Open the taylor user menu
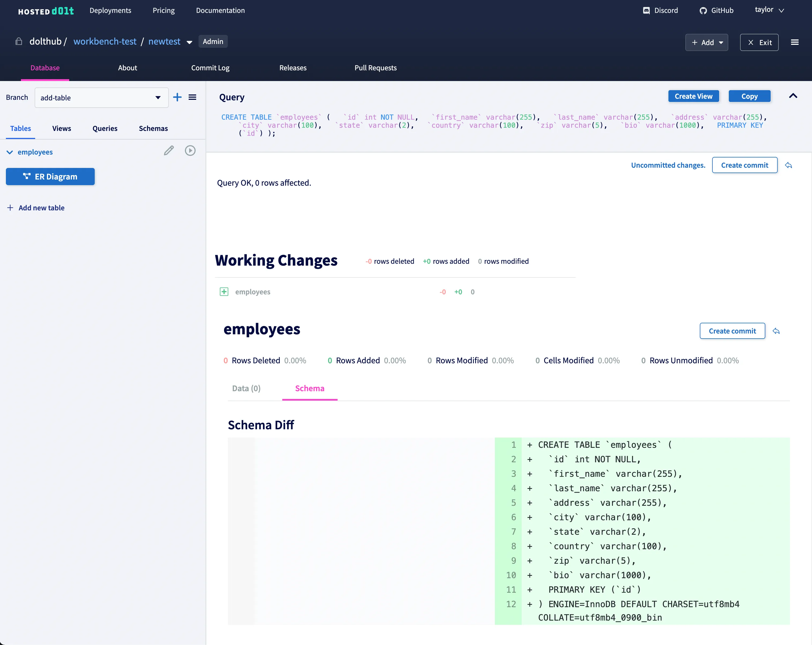Image resolution: width=812 pixels, height=645 pixels. click(x=769, y=10)
